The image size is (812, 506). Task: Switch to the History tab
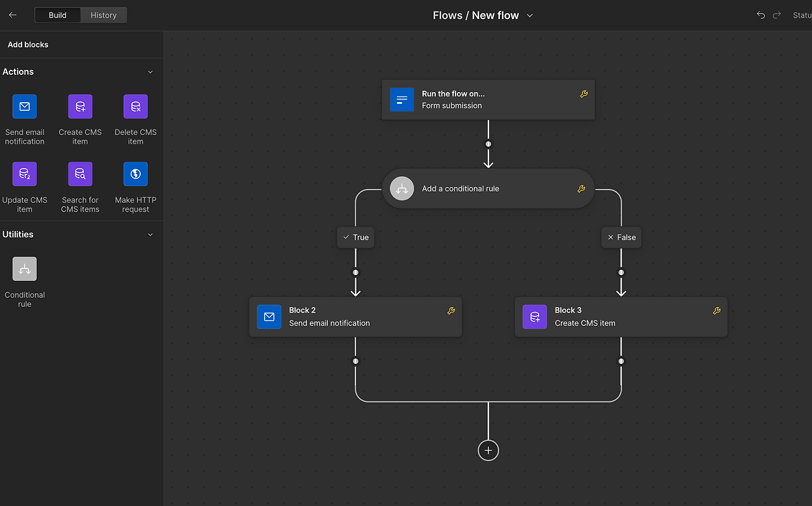click(103, 15)
